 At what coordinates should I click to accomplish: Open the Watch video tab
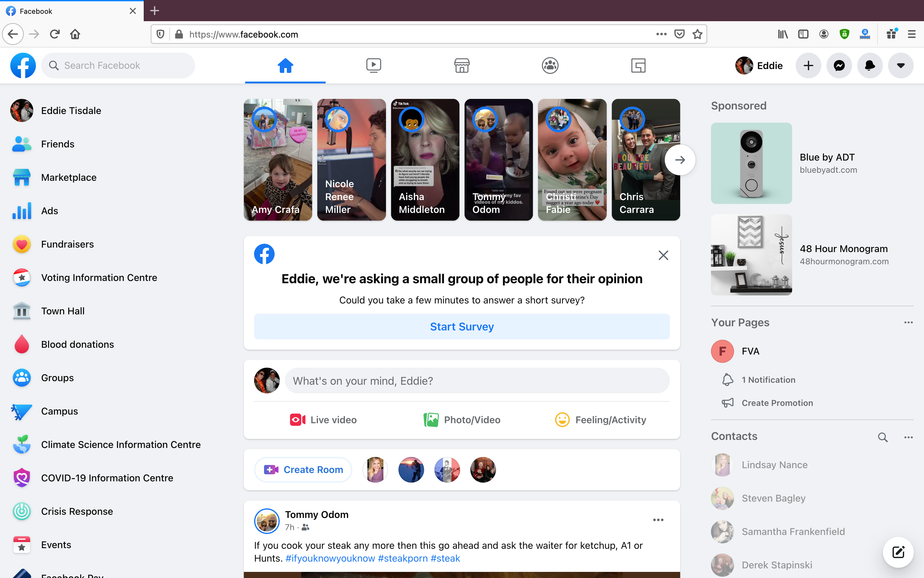click(373, 66)
